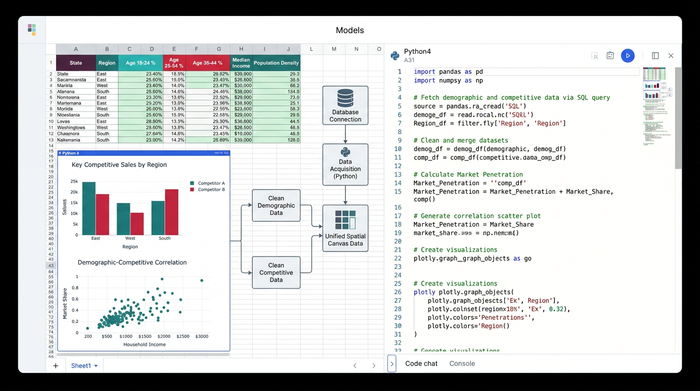The image size is (700, 391).
Task: Open the Code chat tab
Action: (x=421, y=363)
